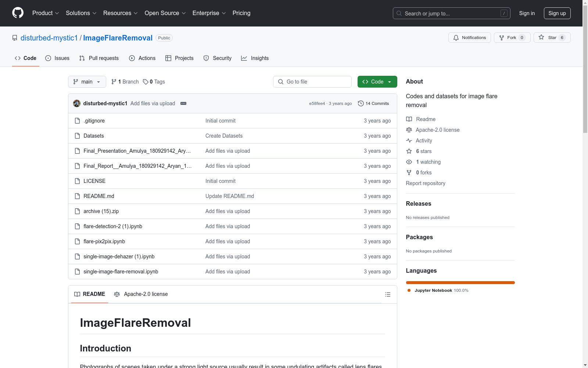Viewport: 588px width, 368px height.
Task: Click the file icon next to archive (15).zip
Action: tap(77, 211)
